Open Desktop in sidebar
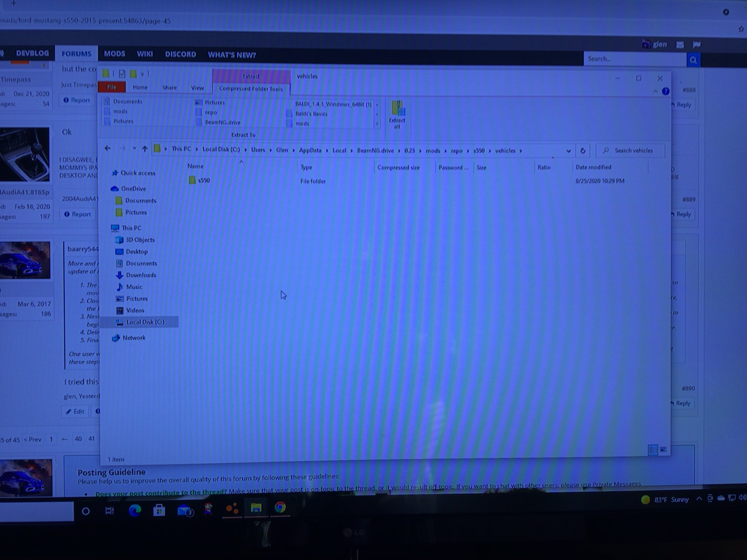Screen dimensions: 747x560 click(132, 251)
